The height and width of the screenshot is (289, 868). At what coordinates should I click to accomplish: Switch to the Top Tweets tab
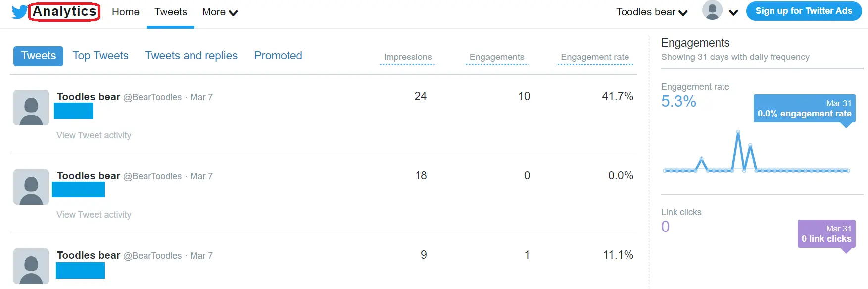pyautogui.click(x=100, y=56)
